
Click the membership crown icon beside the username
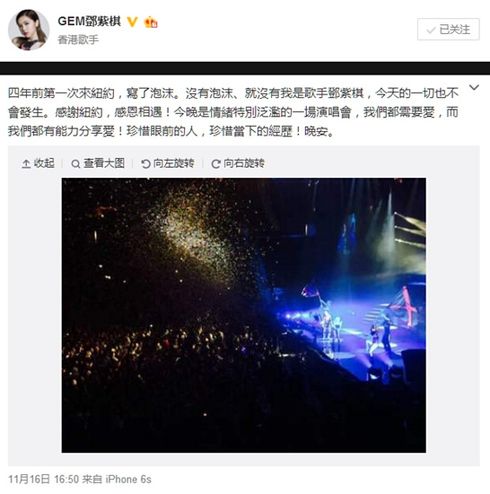click(x=151, y=22)
